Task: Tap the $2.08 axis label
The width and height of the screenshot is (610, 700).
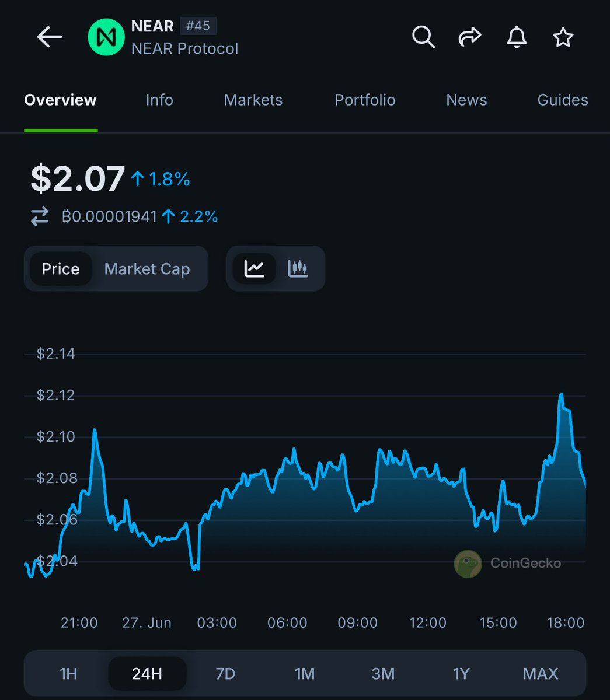Action: pos(55,478)
